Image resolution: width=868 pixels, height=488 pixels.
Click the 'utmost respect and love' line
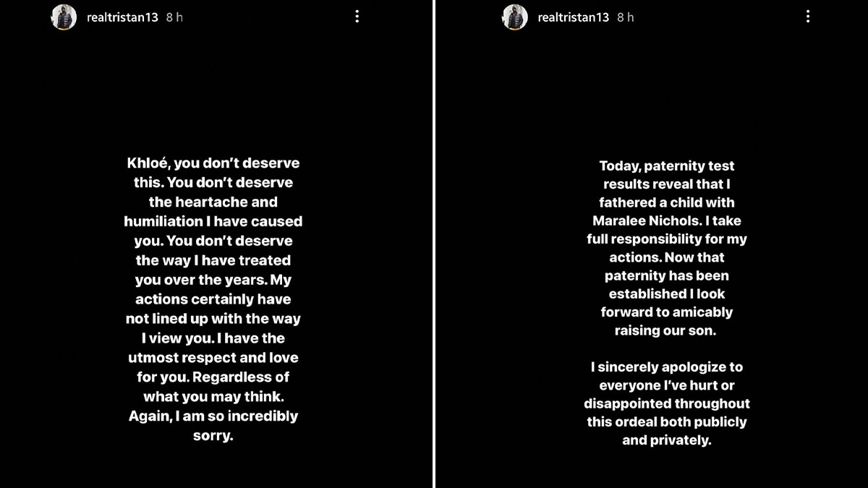[x=213, y=358]
